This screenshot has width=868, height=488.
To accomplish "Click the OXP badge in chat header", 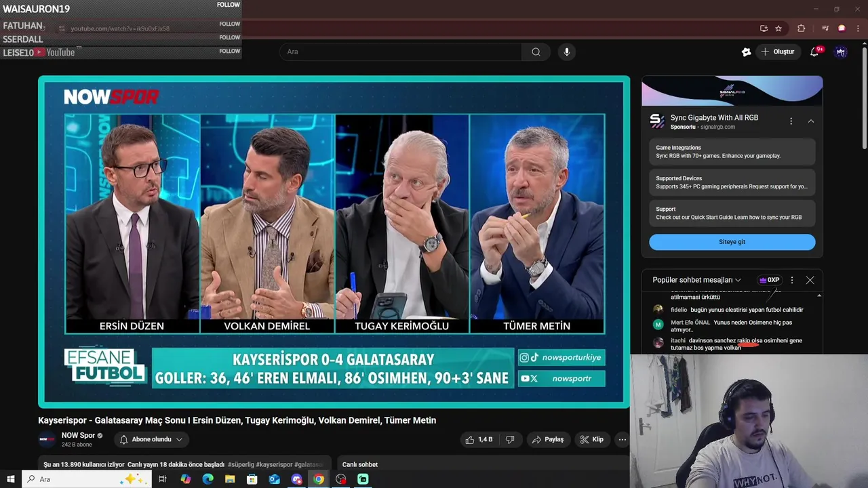I will tap(769, 280).
